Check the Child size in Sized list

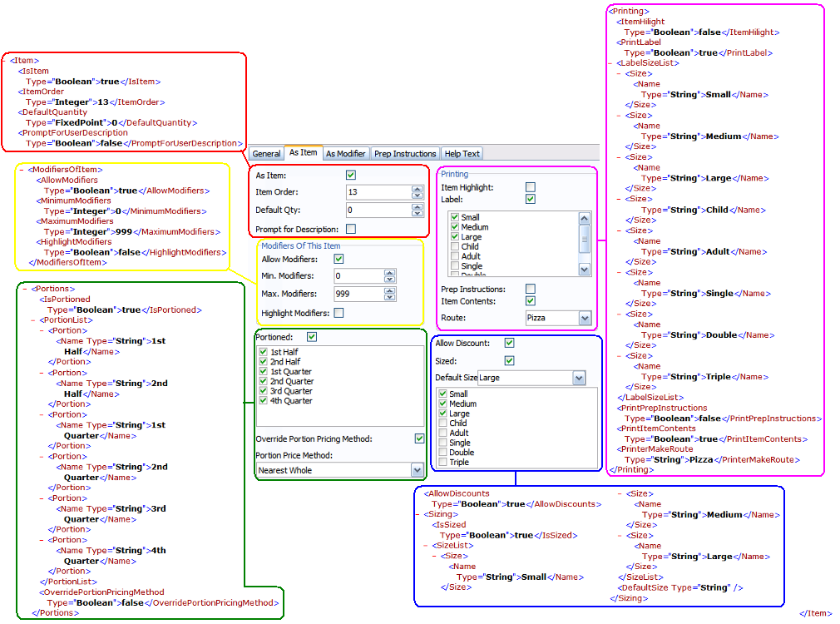coord(443,423)
